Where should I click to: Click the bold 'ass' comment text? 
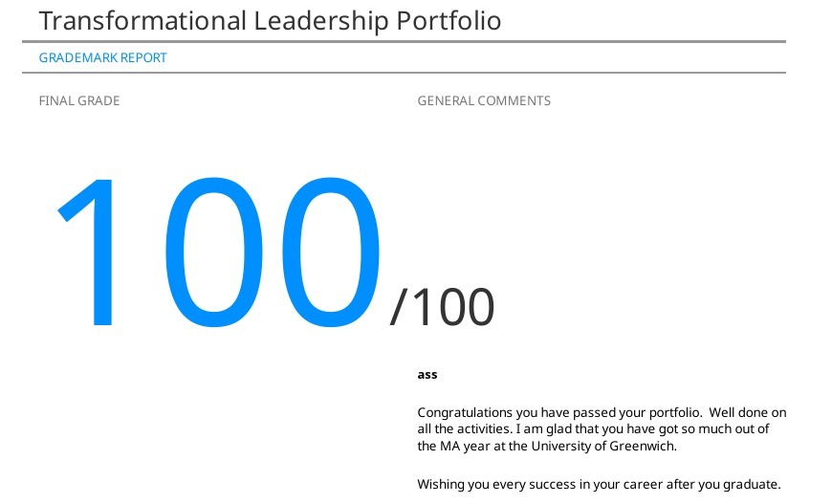coord(427,375)
